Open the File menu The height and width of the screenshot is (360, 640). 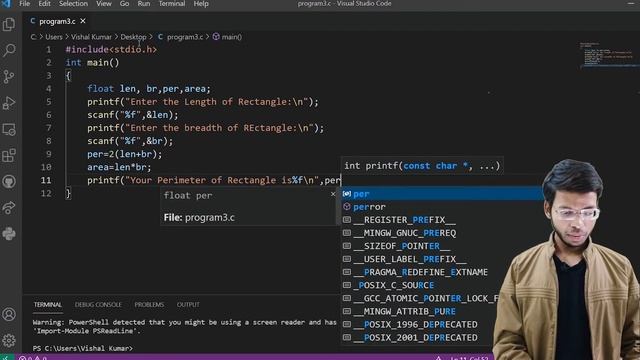24,4
